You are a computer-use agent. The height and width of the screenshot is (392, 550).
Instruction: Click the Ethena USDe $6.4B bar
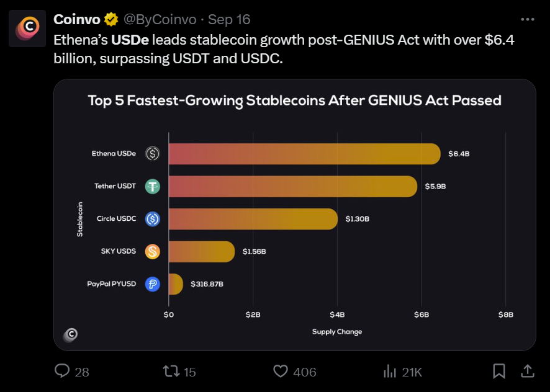[304, 153]
